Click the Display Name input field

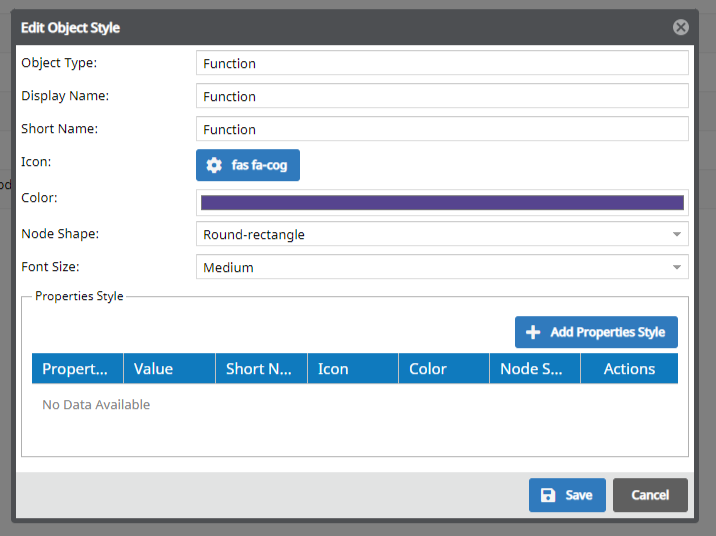(442, 96)
